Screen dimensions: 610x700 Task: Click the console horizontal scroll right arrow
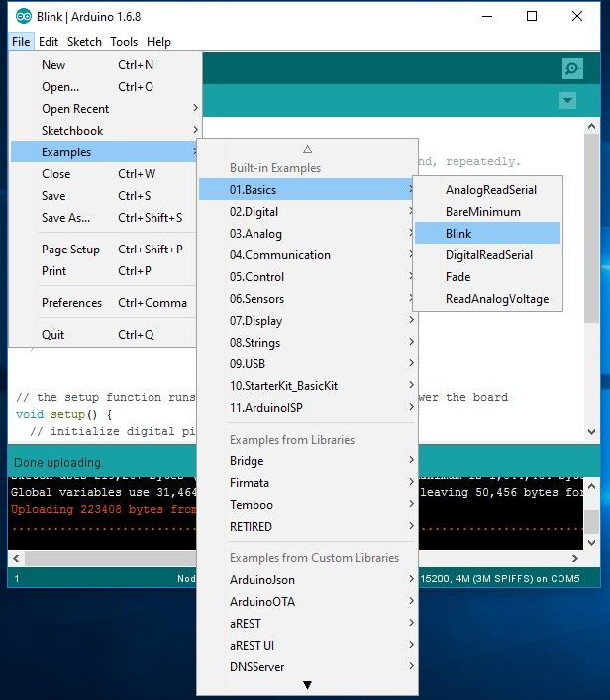pos(575,559)
